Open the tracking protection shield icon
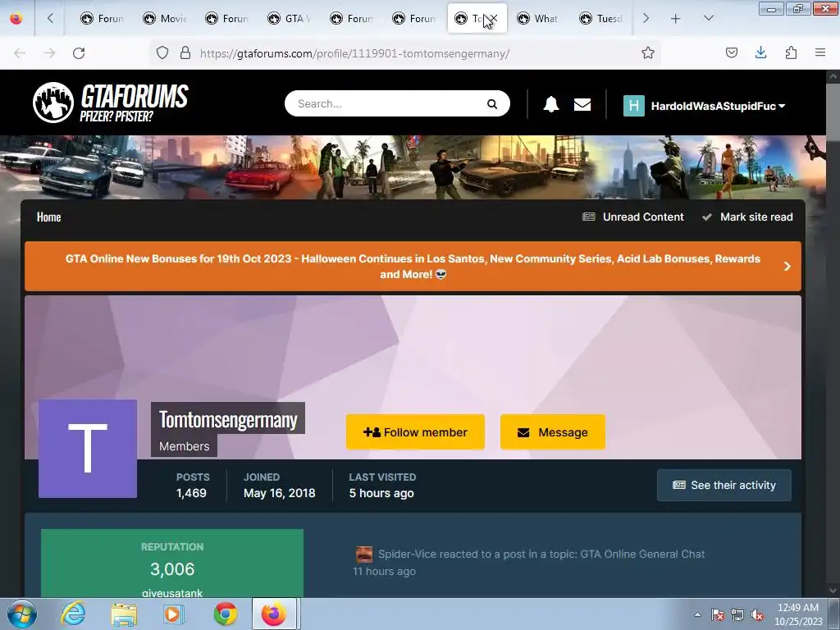Screen dimensions: 840x630 pyautogui.click(x=162, y=52)
